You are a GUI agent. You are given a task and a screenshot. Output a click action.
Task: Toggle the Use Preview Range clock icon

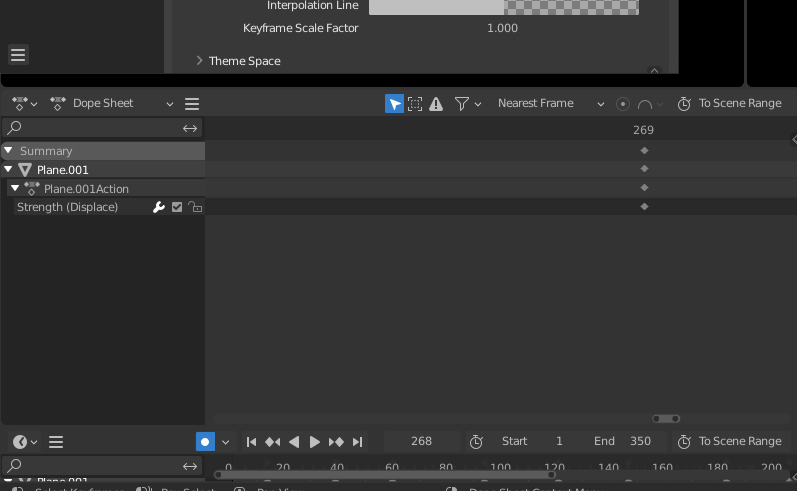tap(476, 442)
